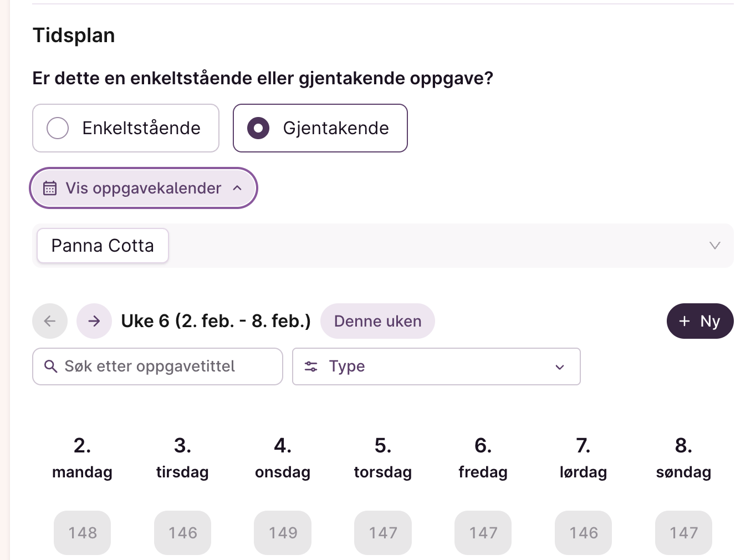Viewport: 756px width, 560px height.
Task: Expand the Panna Cotta selector chevron
Action: tap(715, 246)
